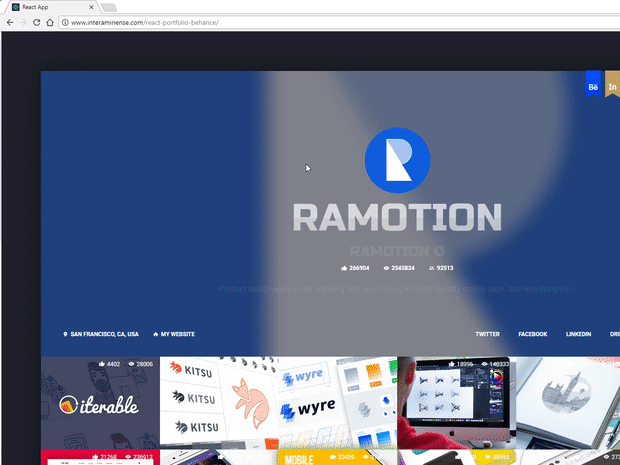Click the product design agency description text
This screenshot has width=620, height=465.
coord(397,289)
